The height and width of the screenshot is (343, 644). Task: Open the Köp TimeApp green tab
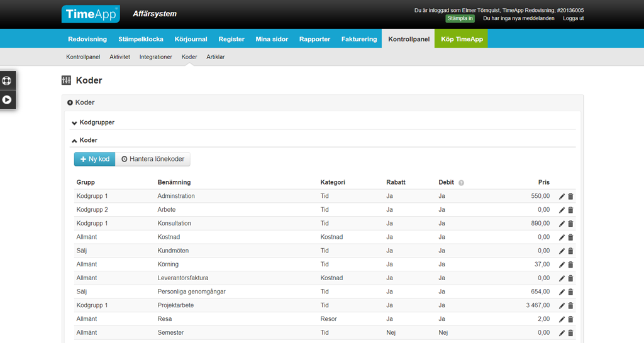point(460,39)
